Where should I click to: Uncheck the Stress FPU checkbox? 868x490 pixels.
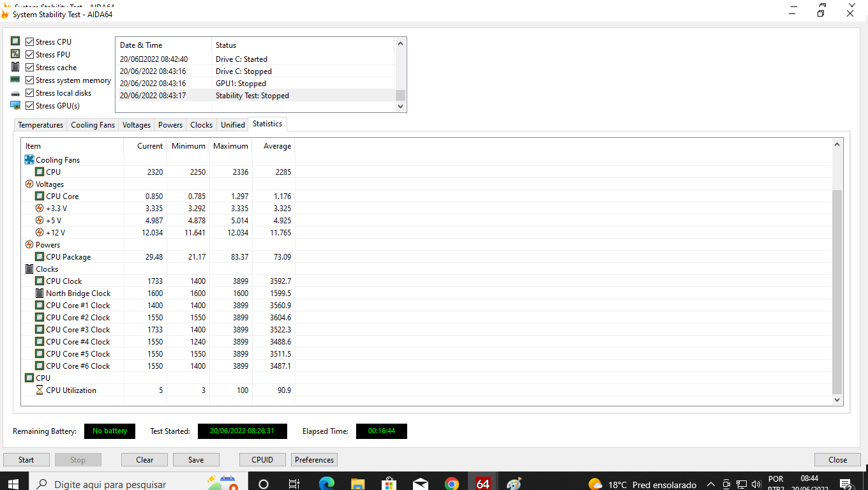[x=30, y=54]
